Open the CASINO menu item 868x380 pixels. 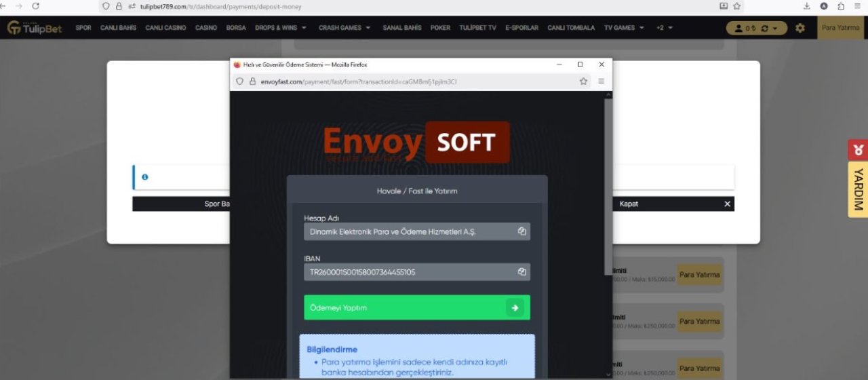[206, 28]
